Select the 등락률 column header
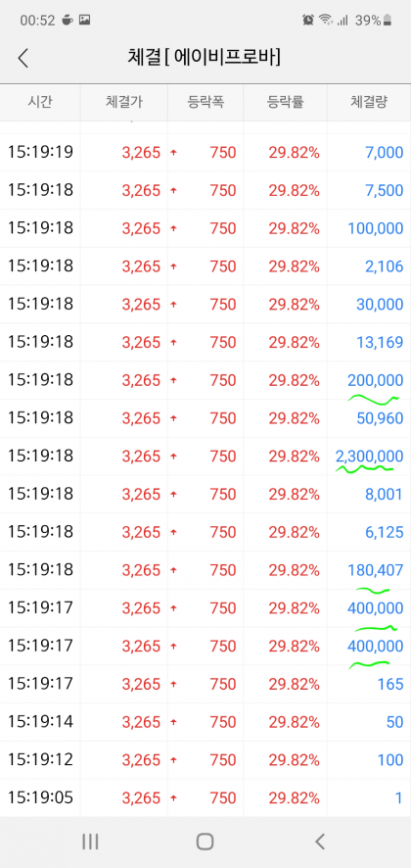Viewport: 411px width, 868px height. pyautogui.click(x=286, y=102)
